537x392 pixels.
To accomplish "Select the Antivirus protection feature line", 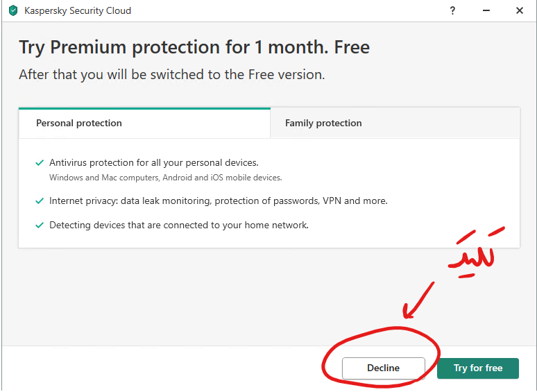I will 153,163.
